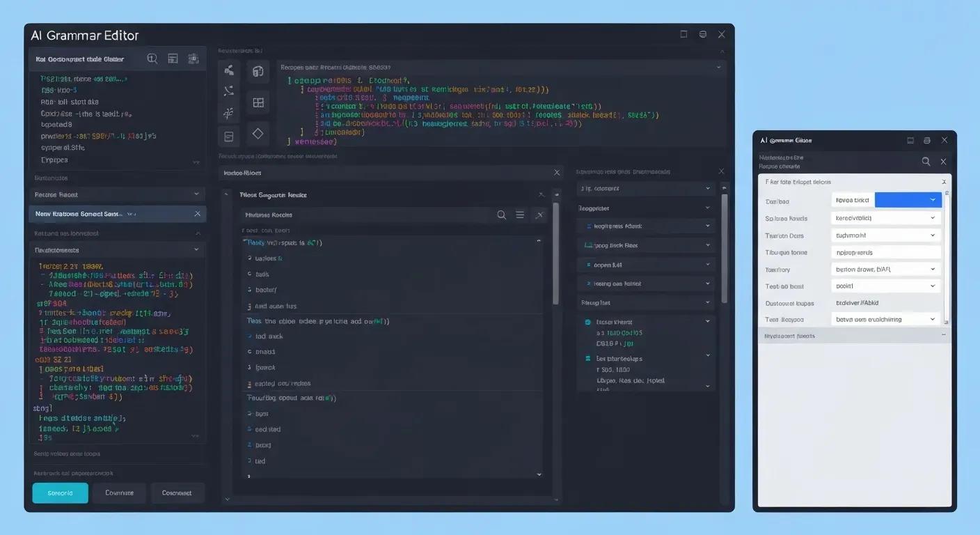Select the node-connection tool in the left toolbar
The height and width of the screenshot is (535, 980).
[x=228, y=70]
